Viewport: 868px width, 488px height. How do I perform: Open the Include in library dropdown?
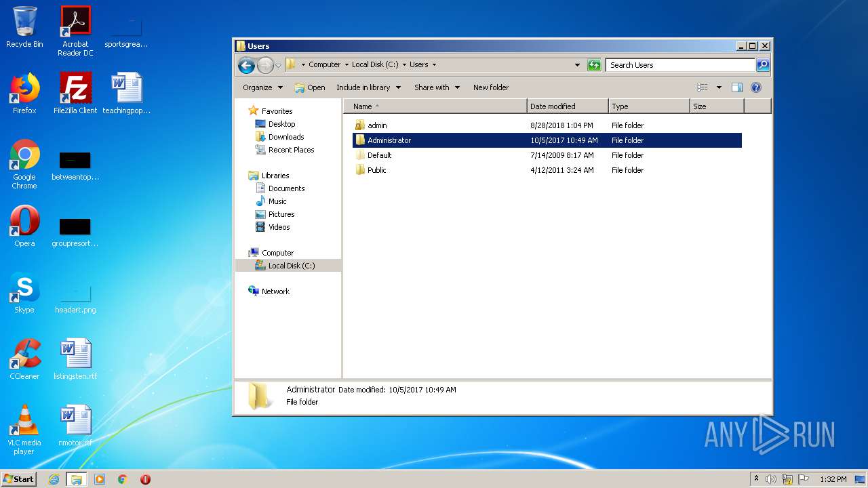(x=368, y=87)
